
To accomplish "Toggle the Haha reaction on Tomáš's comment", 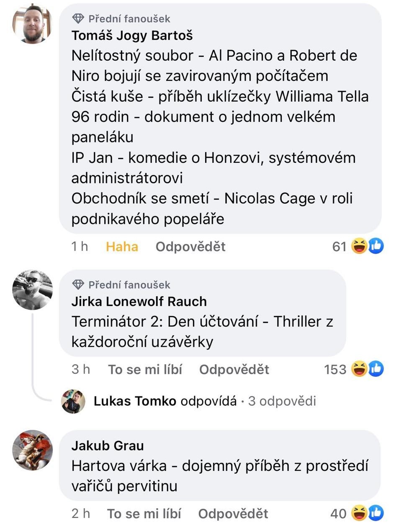I will click(x=122, y=247).
